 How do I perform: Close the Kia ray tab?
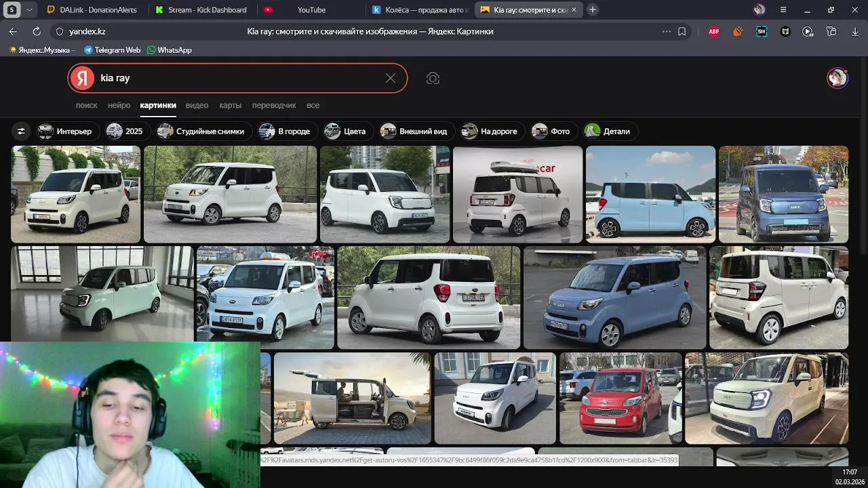[574, 10]
